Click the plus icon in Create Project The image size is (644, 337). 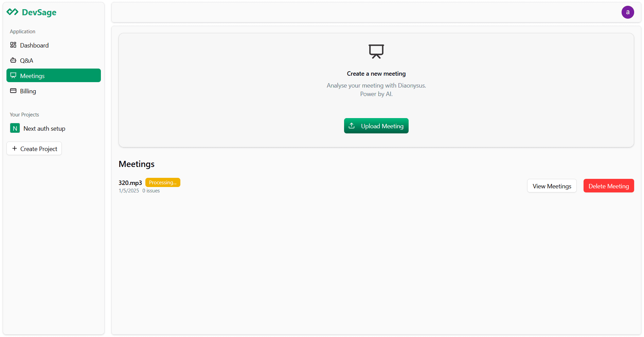[x=15, y=149]
